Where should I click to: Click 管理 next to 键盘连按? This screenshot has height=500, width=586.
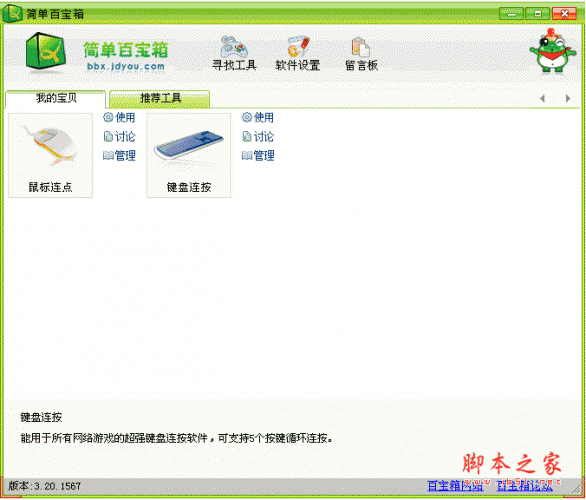tap(258, 155)
